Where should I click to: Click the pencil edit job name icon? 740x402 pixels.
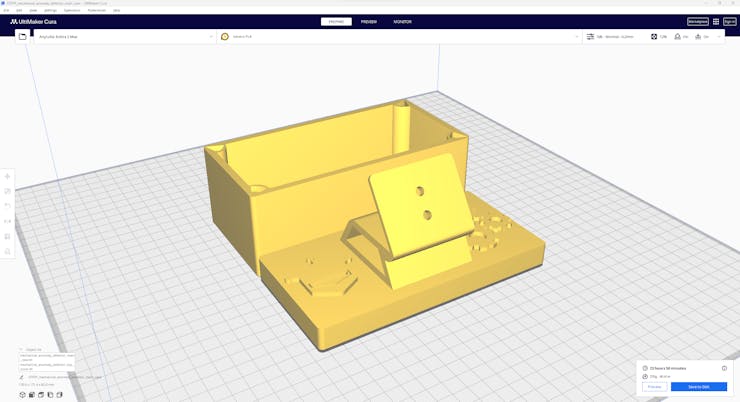(x=21, y=377)
